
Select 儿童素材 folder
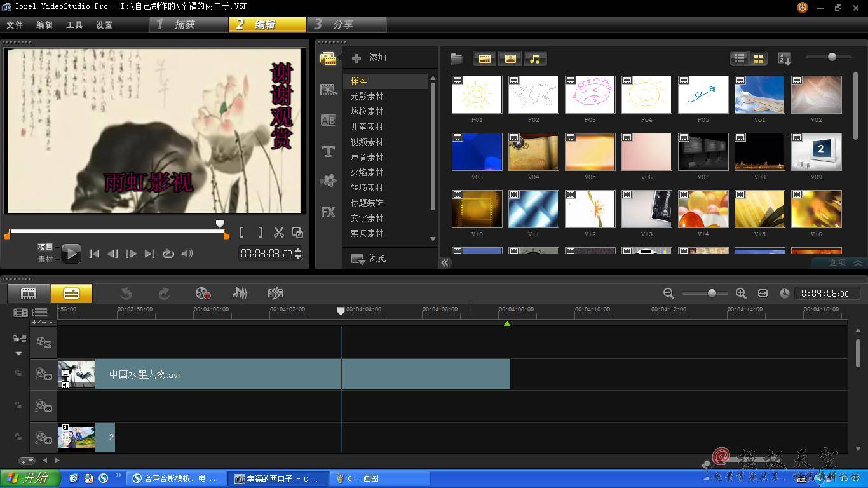pyautogui.click(x=367, y=126)
